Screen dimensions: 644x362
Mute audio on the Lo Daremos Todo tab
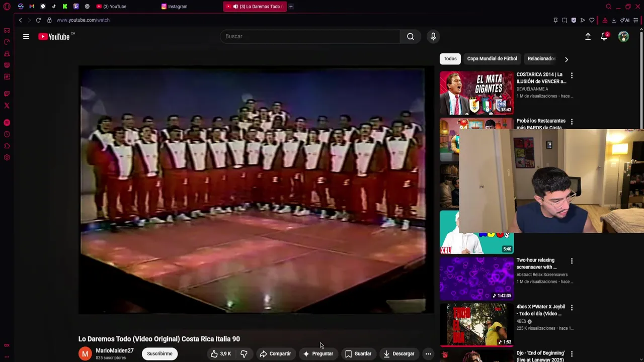coord(235,7)
